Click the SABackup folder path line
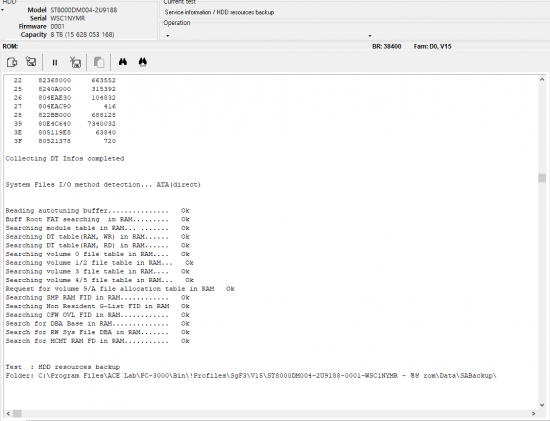 point(251,376)
